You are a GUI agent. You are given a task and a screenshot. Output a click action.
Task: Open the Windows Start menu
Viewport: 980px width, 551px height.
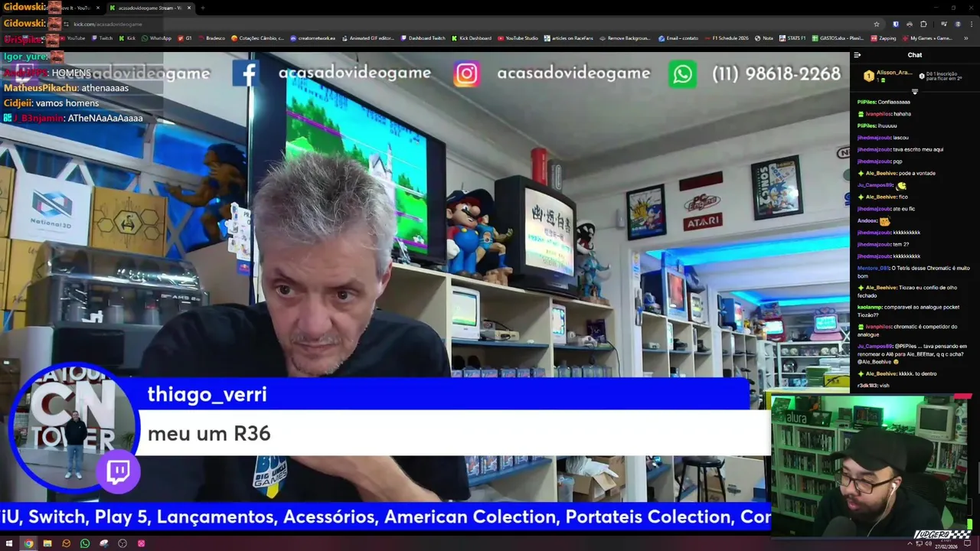pos(9,543)
